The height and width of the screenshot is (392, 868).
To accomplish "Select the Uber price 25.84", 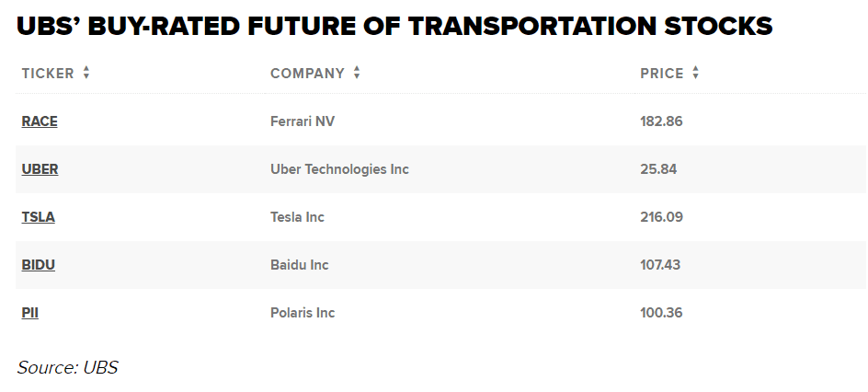I will click(x=658, y=169).
